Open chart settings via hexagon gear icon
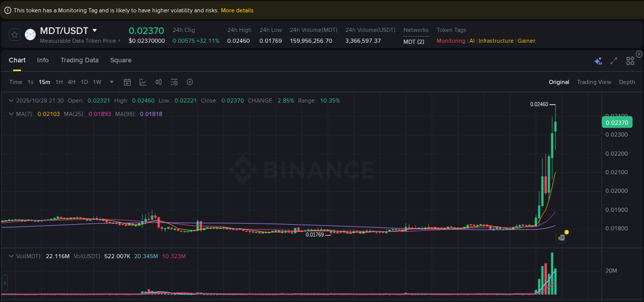Viewport: 644px width, 302px height. coord(190,82)
